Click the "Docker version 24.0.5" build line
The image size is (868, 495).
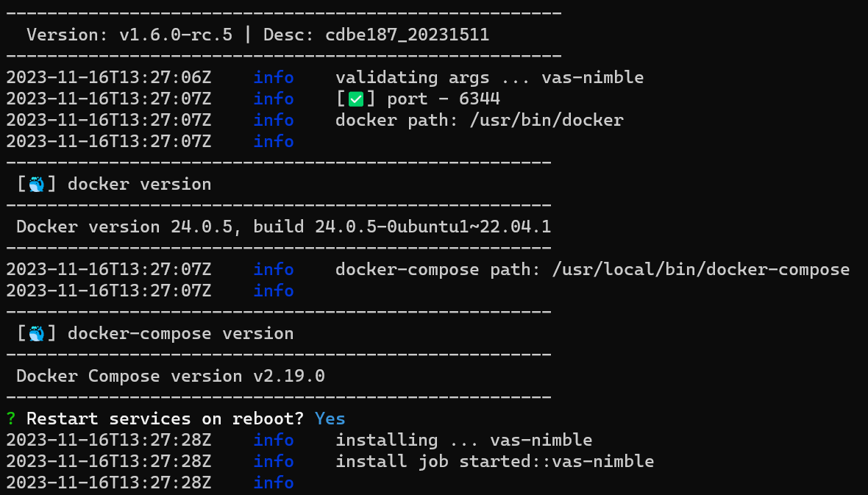click(283, 227)
